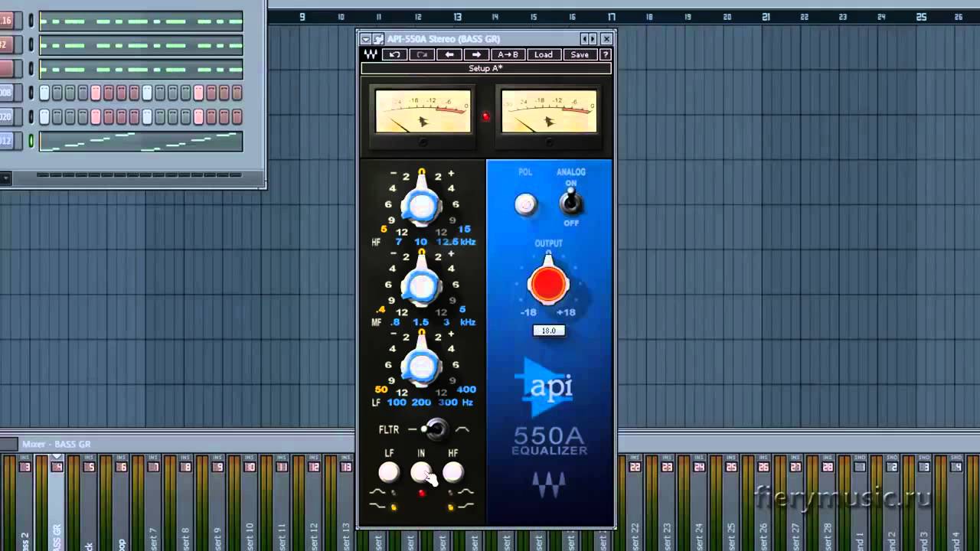
Task: Click the red clip LED between meters
Action: (485, 116)
